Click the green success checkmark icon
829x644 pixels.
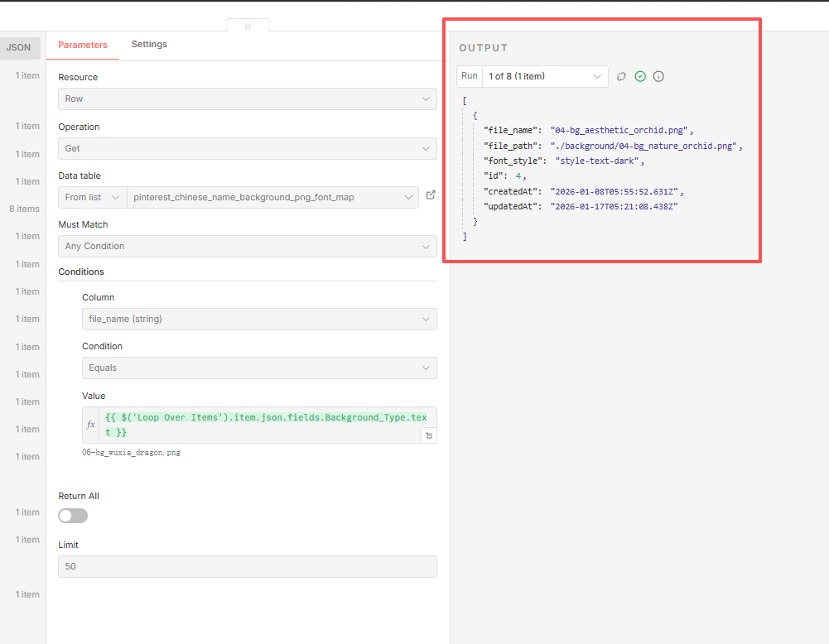640,76
